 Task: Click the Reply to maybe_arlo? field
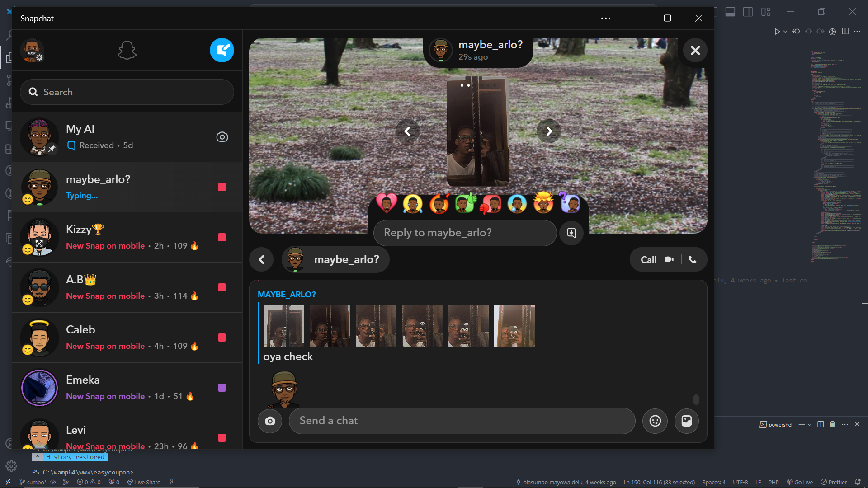tap(465, 233)
